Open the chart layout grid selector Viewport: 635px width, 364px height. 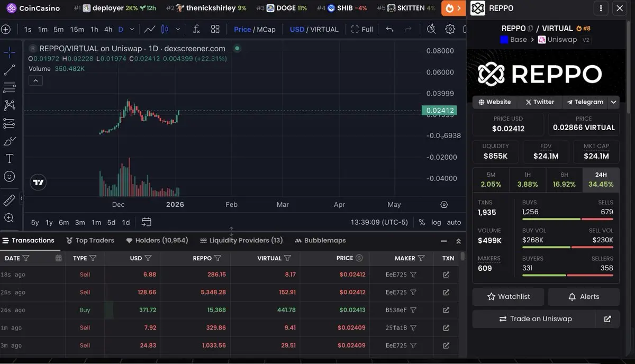click(x=215, y=29)
